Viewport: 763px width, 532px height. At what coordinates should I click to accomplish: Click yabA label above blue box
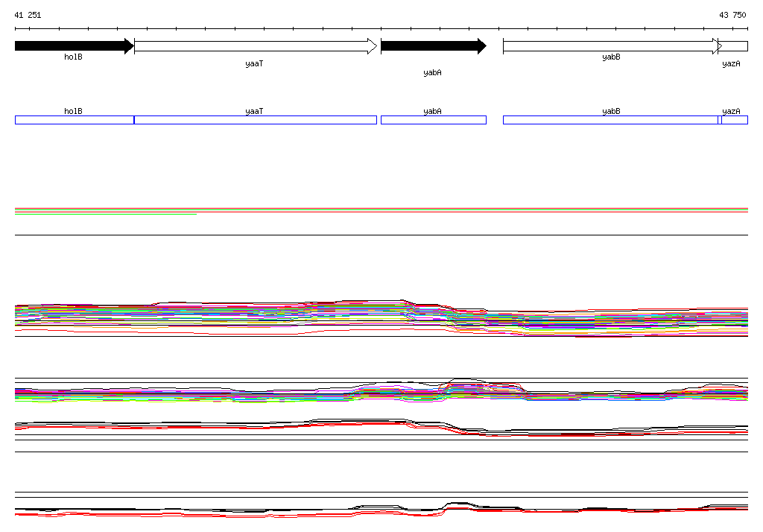pyautogui.click(x=433, y=112)
